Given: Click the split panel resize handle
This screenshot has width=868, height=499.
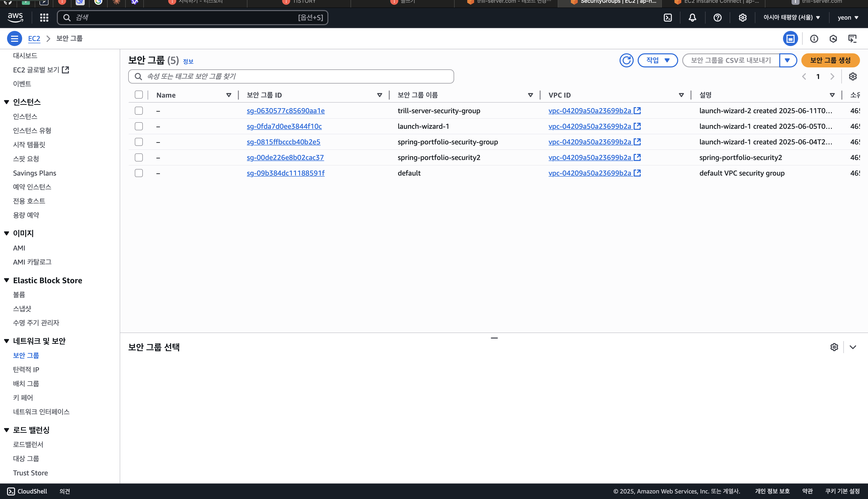Looking at the screenshot, I should tap(494, 338).
